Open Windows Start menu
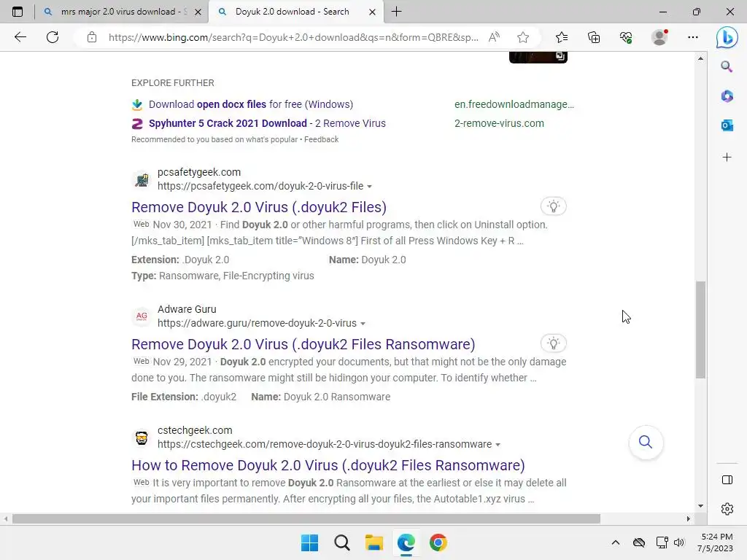Image resolution: width=747 pixels, height=560 pixels. (x=309, y=542)
